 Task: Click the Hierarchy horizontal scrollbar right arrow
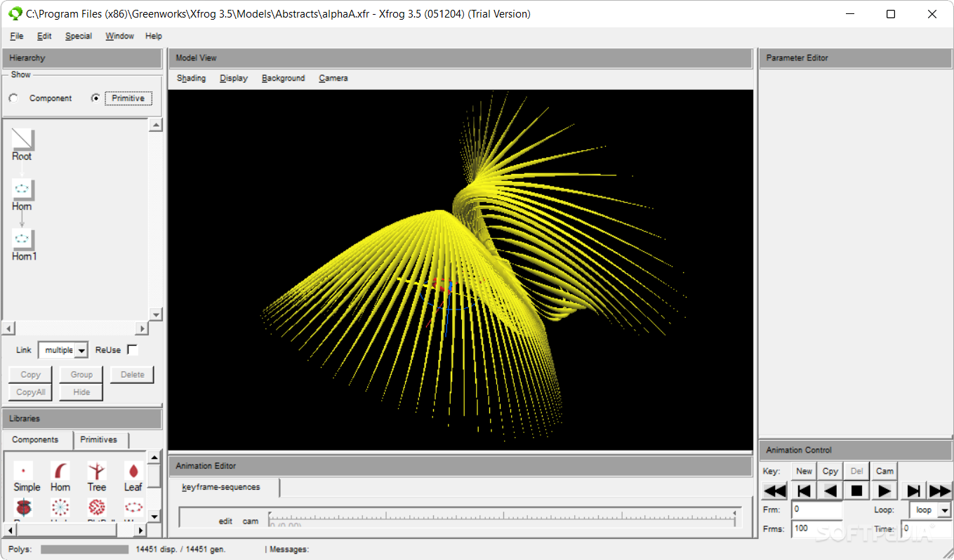tap(142, 328)
